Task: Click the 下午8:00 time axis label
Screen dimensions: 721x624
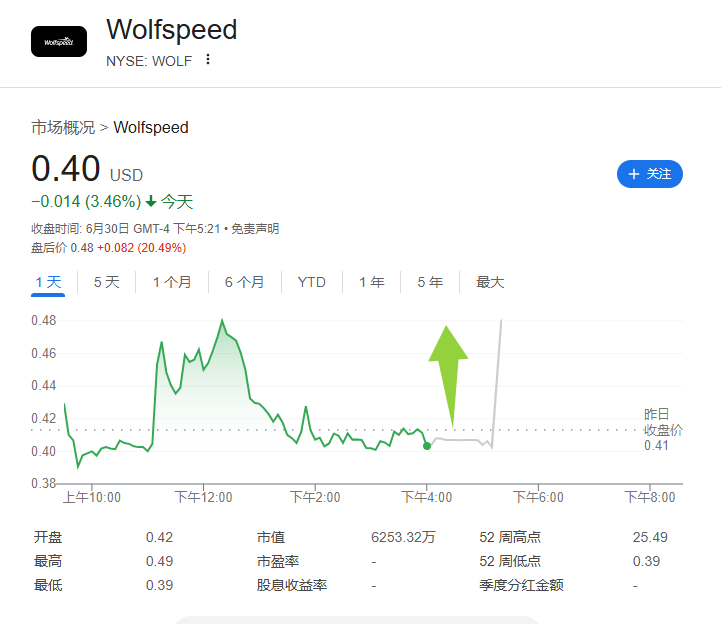Action: pyautogui.click(x=650, y=497)
